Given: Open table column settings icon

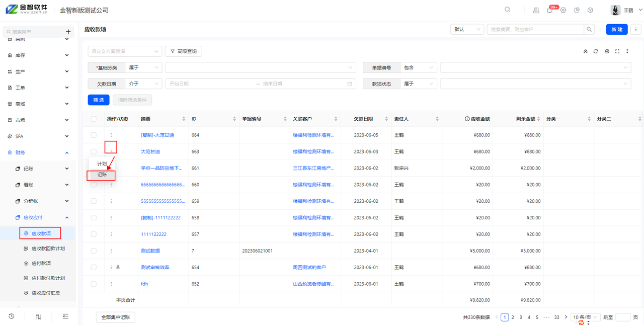Looking at the screenshot, I should (607, 51).
